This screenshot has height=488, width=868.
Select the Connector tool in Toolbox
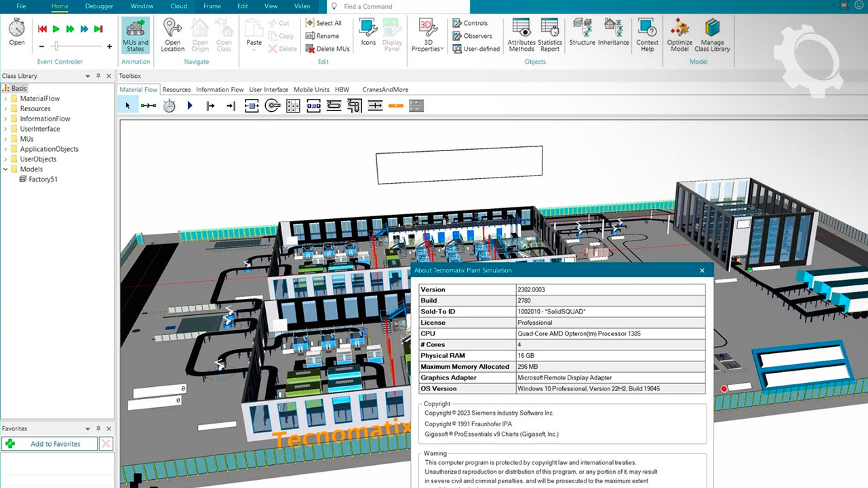tap(149, 106)
